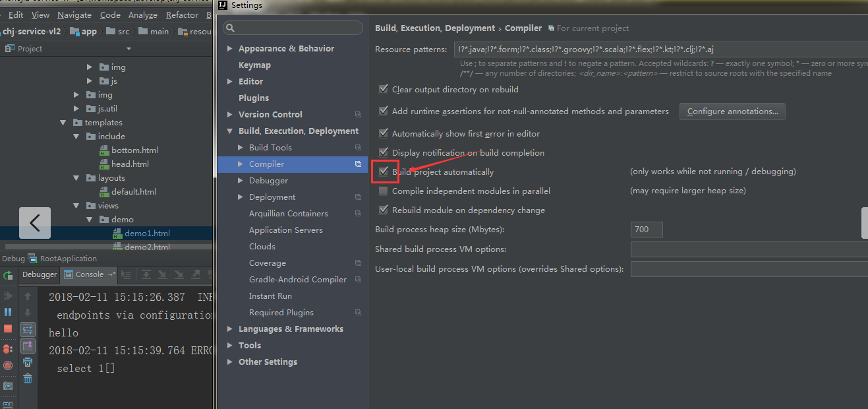Click the Mute Breakpoints icon
Image resolution: width=868 pixels, height=409 pixels.
coord(8,365)
